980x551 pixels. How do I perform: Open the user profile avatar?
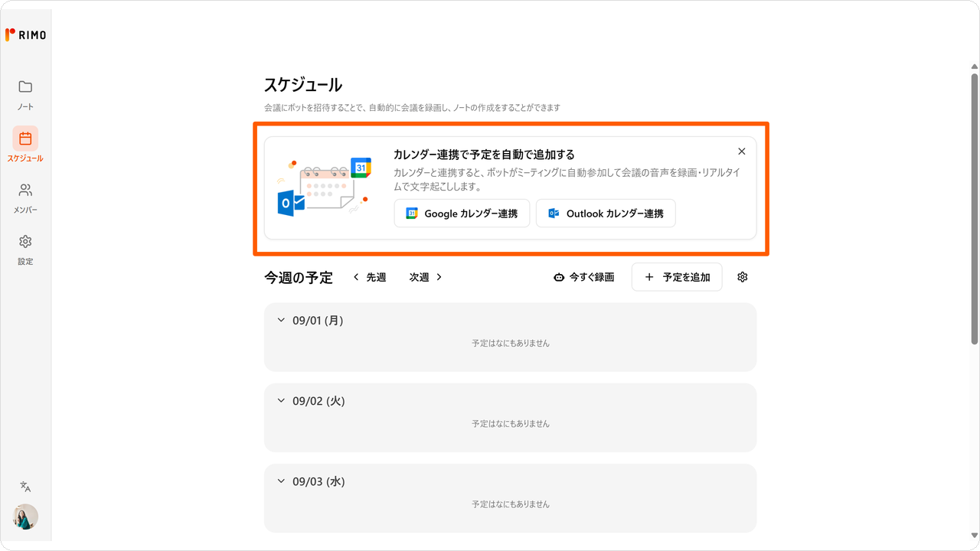click(x=25, y=517)
